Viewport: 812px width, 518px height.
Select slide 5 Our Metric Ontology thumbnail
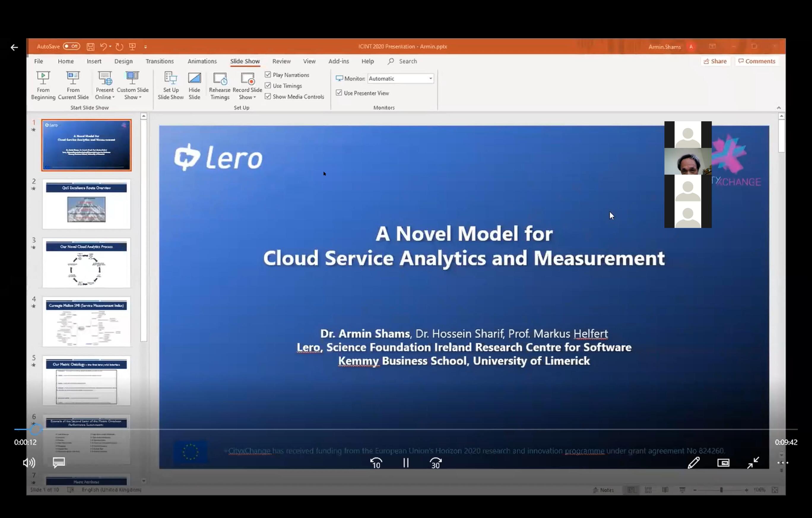click(x=86, y=381)
